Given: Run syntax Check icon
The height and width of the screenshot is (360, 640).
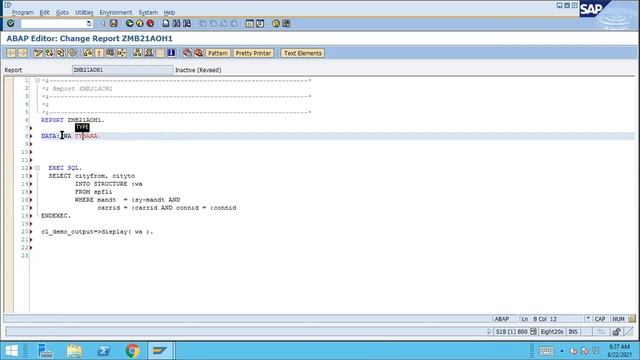Looking at the screenshot, I should [88, 53].
